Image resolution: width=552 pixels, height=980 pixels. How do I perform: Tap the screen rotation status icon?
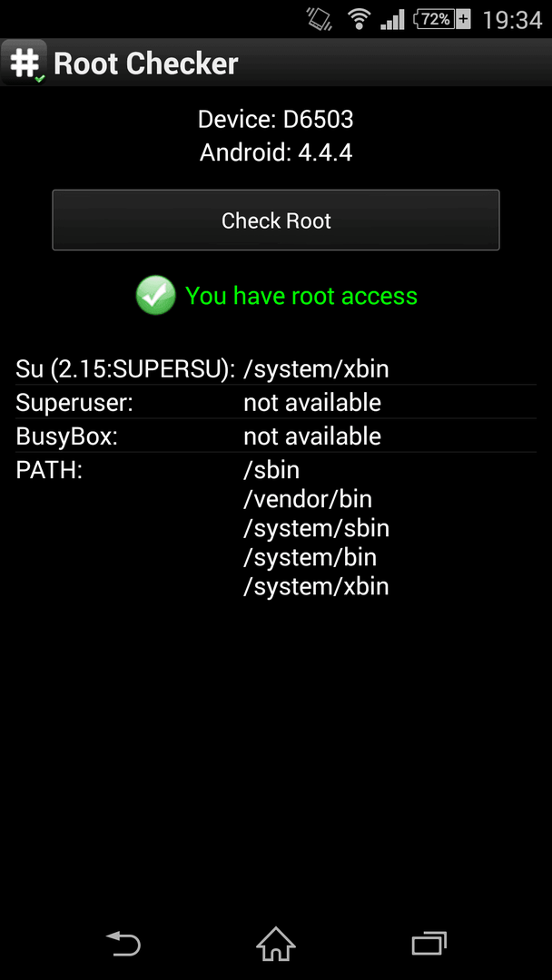tap(319, 19)
